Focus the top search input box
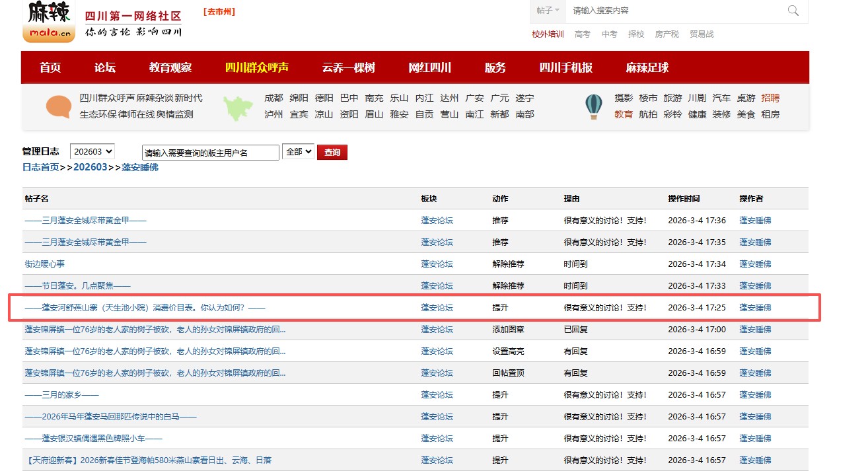 point(674,11)
